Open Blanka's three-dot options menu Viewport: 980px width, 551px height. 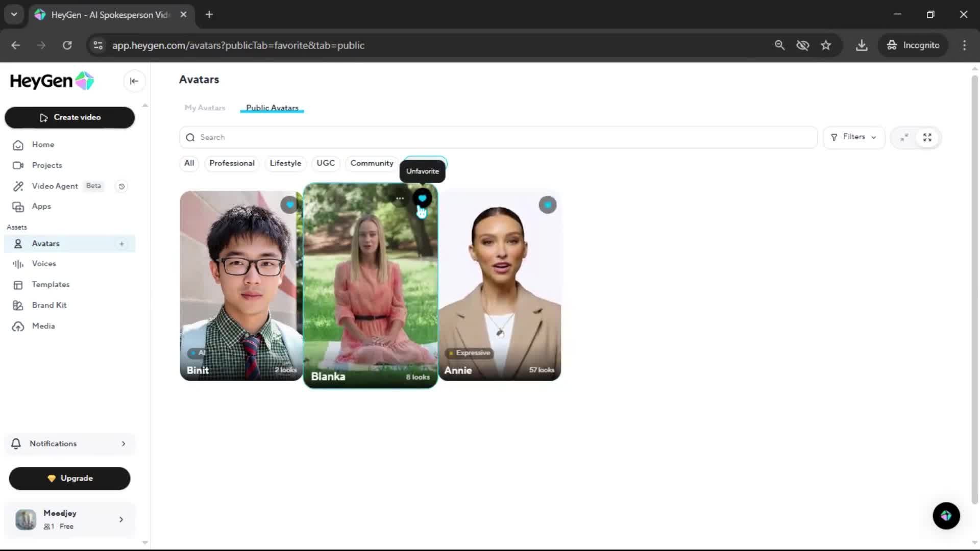400,198
